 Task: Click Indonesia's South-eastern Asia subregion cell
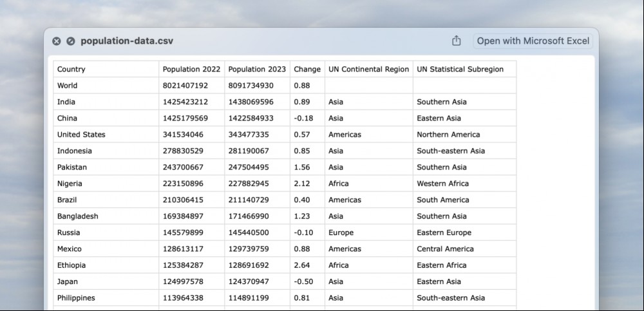point(464,151)
